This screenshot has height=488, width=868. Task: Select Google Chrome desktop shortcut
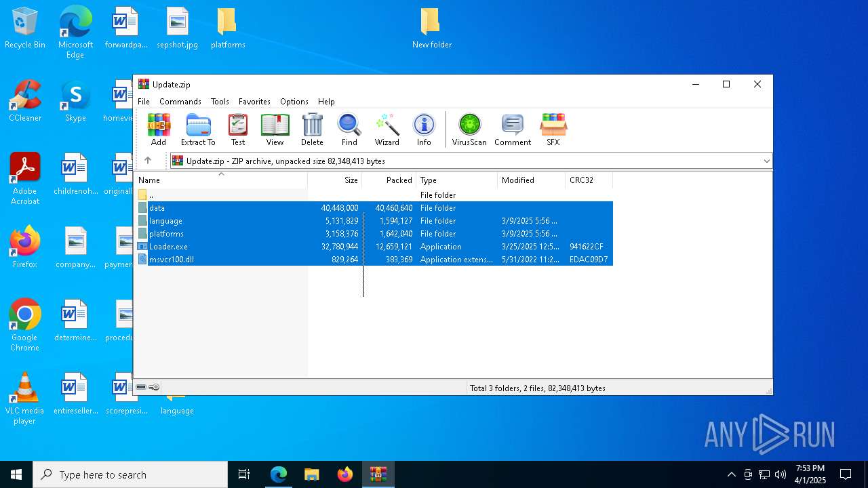tap(25, 325)
